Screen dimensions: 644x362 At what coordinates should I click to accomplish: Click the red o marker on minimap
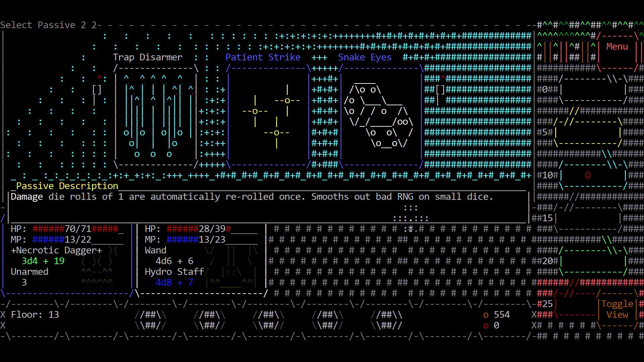point(588,175)
